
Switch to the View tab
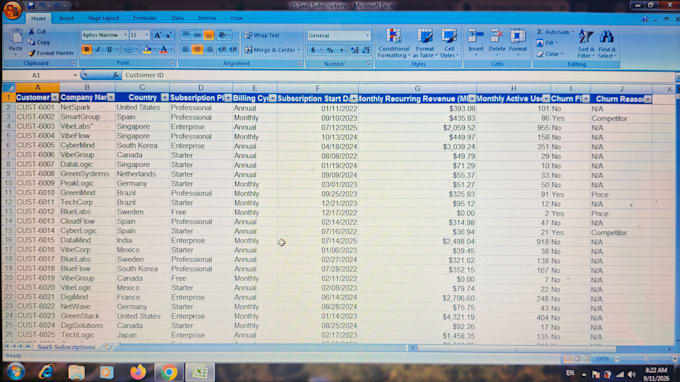tap(236, 18)
